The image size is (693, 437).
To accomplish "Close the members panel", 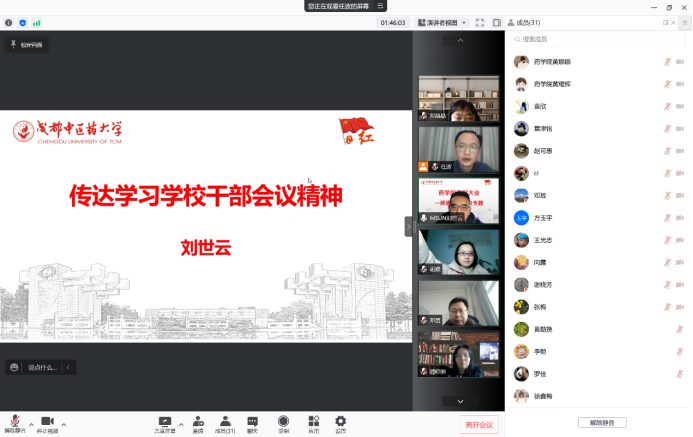I will tap(673, 23).
